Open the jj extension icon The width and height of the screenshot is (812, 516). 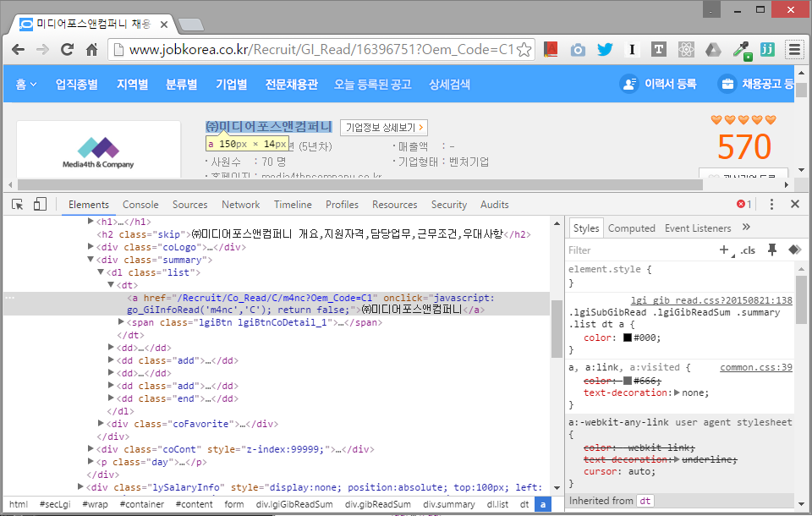pyautogui.click(x=767, y=50)
